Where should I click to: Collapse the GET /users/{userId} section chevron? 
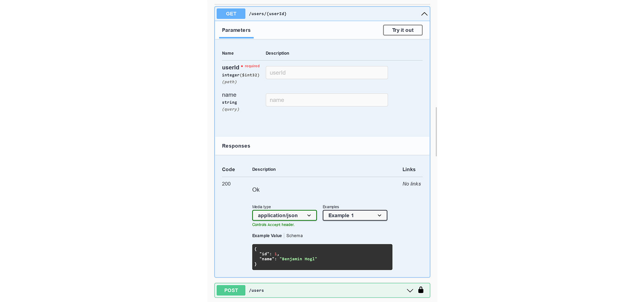(424, 14)
